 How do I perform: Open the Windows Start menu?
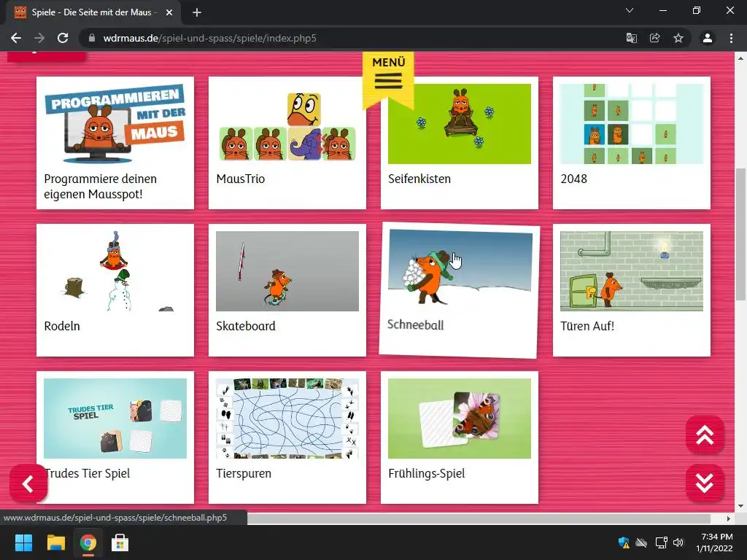23,542
